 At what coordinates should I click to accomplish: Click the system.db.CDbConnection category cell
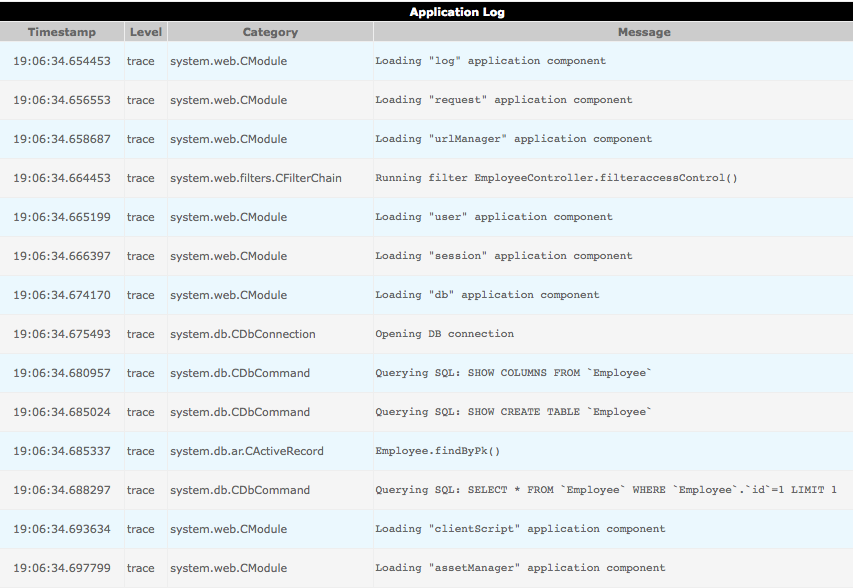coord(243,334)
